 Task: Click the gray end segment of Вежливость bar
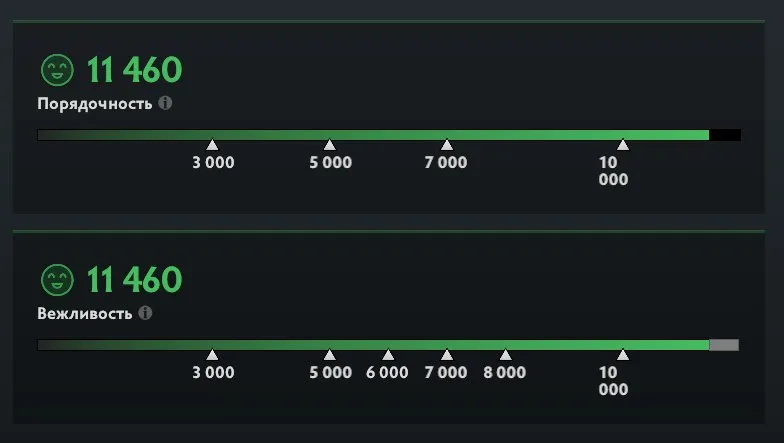[724, 345]
